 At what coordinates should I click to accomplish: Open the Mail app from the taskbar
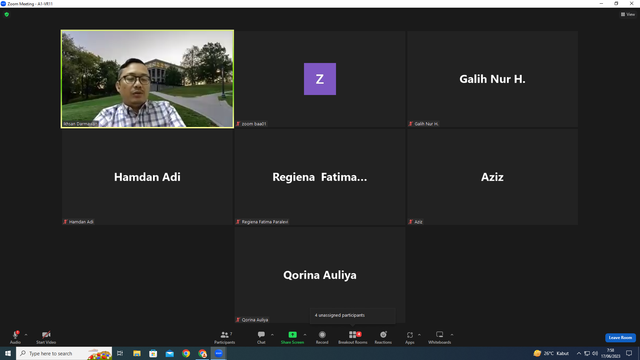pos(169,353)
